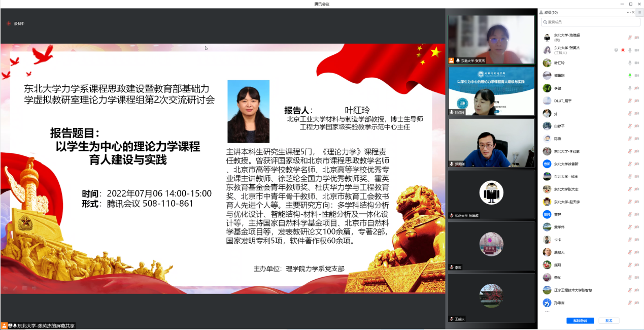This screenshot has height=330, width=644.
Task: Click the 王延庆 participant video tile
Action: click(x=491, y=298)
